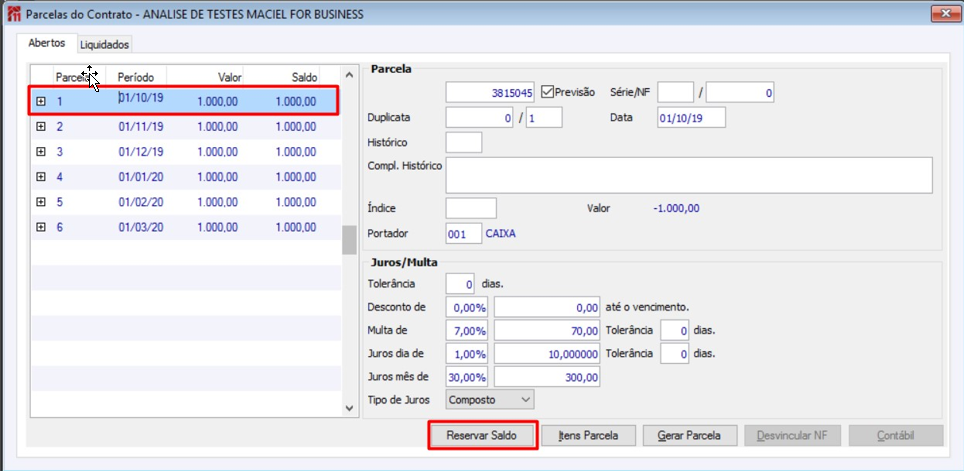
Task: Click the parcel list scroll down arrow
Action: 349,408
